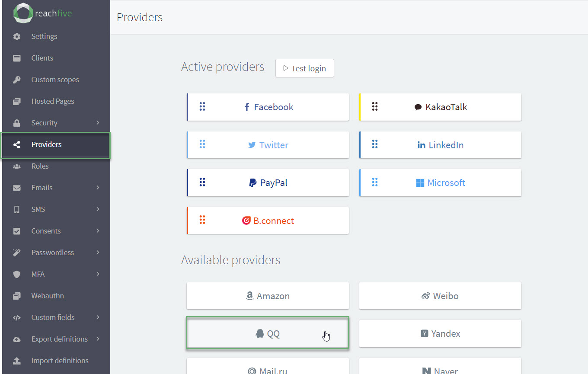Expand the MFA submenu chevron
This screenshot has width=588, height=374.
(x=98, y=274)
